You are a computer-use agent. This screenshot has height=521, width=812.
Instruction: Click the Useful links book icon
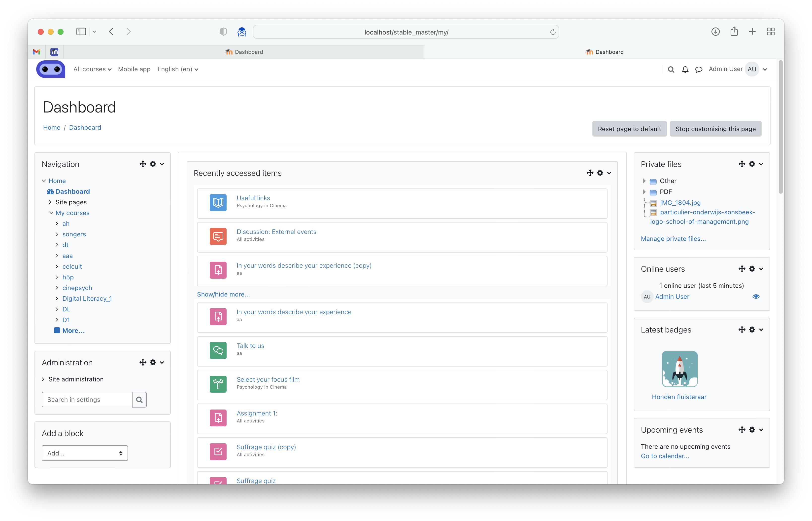218,203
